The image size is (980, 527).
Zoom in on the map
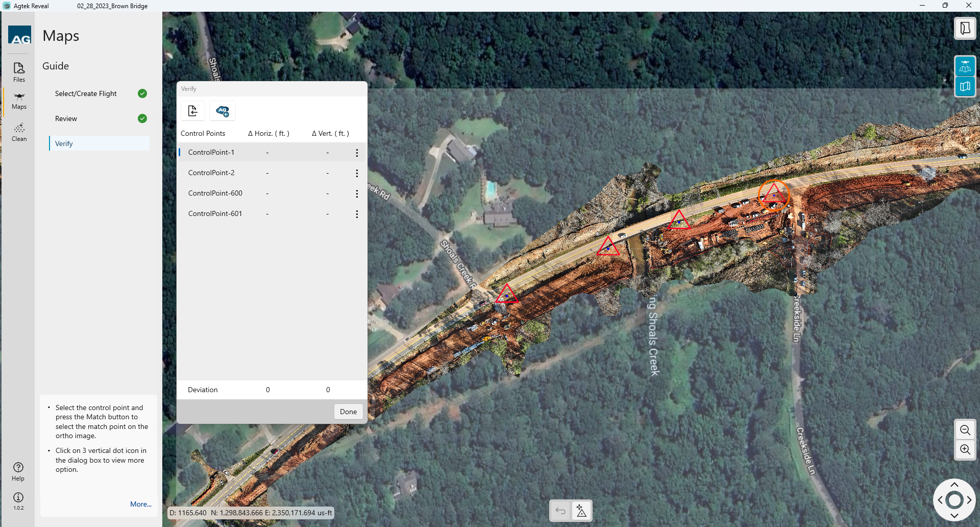tap(965, 449)
